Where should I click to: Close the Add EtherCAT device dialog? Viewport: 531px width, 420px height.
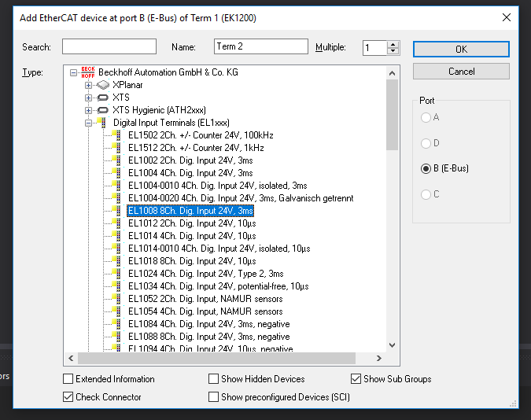coord(507,17)
